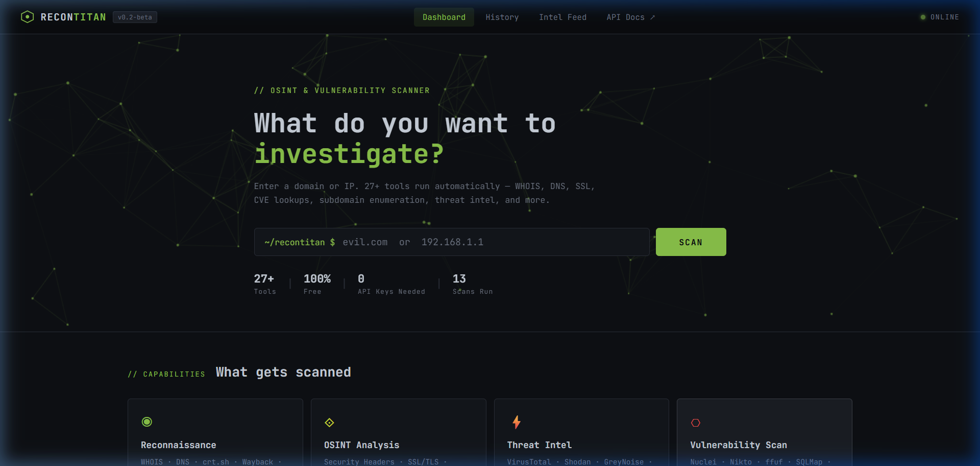The width and height of the screenshot is (980, 466).
Task: Open the Reconnaissance card title
Action: click(x=178, y=445)
